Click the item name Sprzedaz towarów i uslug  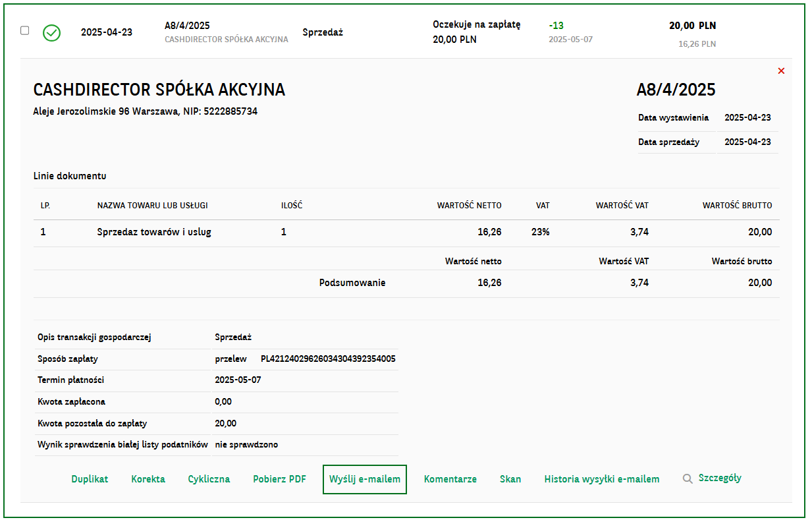(x=154, y=232)
